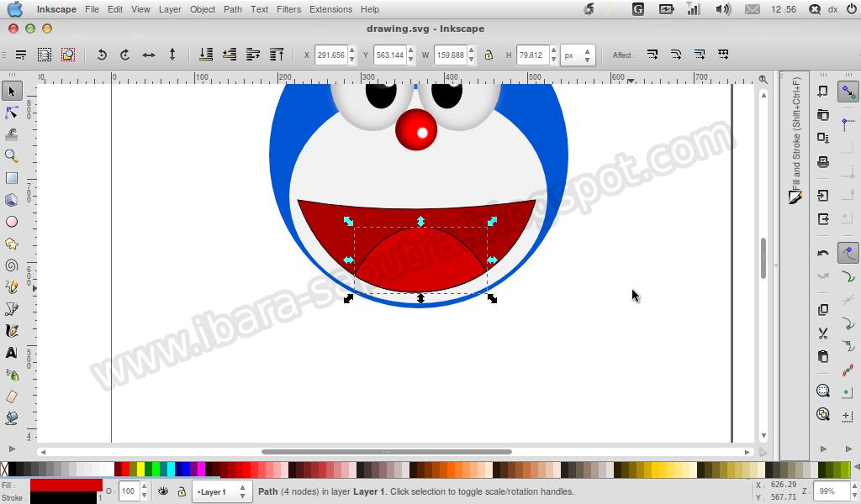Viewport: 861px width, 504px height.
Task: Raise selection to top
Action: pyautogui.click(x=277, y=55)
